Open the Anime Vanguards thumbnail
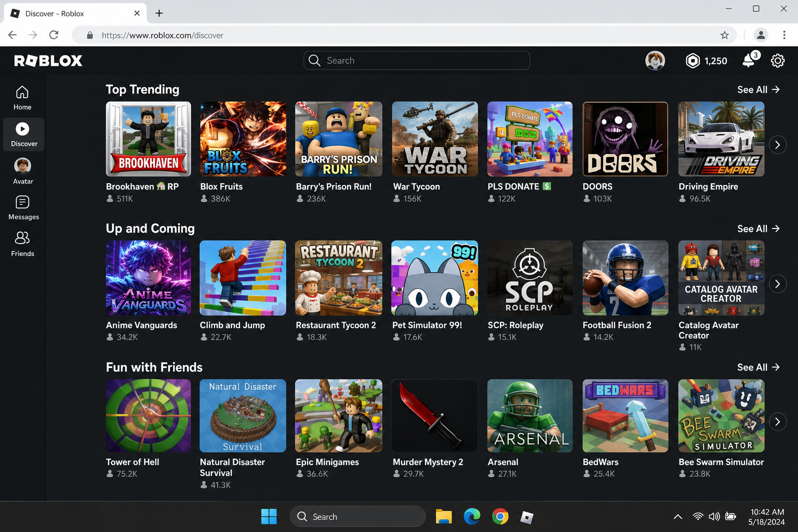This screenshot has height=532, width=798. (149, 278)
